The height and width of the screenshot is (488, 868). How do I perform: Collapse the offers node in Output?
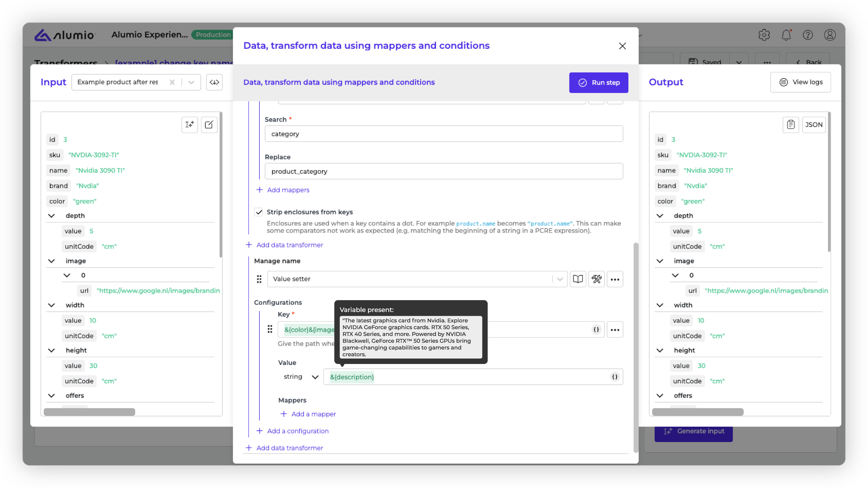(660, 395)
